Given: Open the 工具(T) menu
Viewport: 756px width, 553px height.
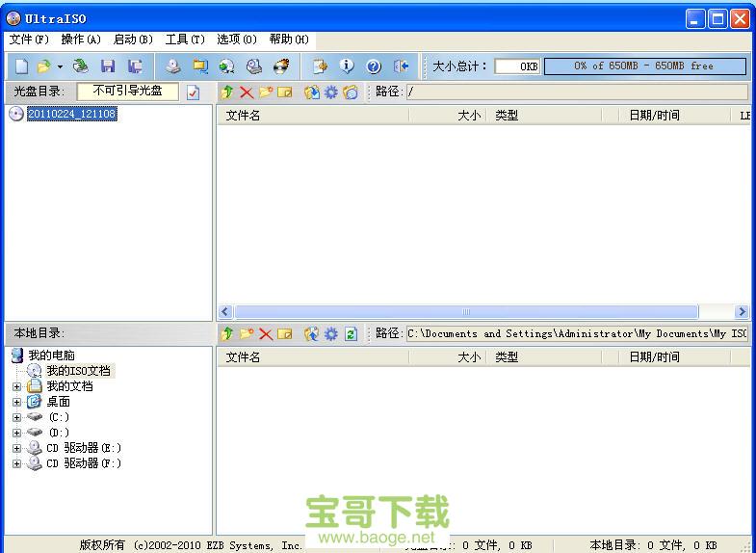Looking at the screenshot, I should pyautogui.click(x=185, y=39).
